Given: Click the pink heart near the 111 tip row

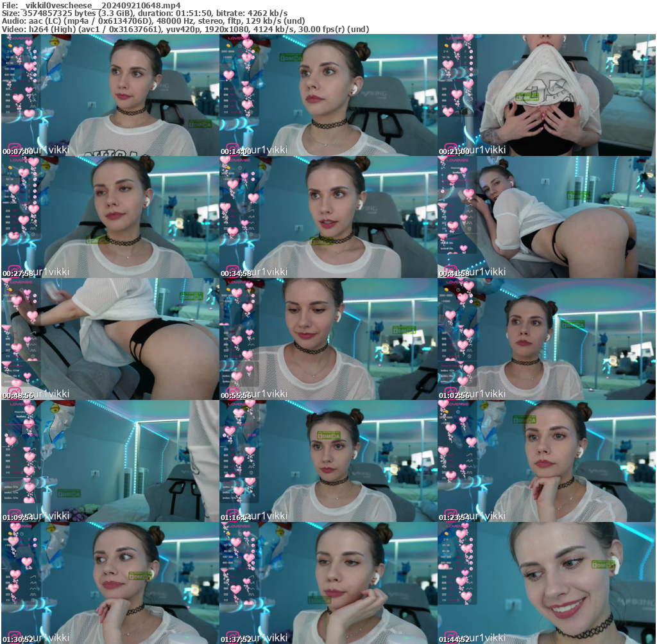Looking at the screenshot, I should [x=28, y=113].
